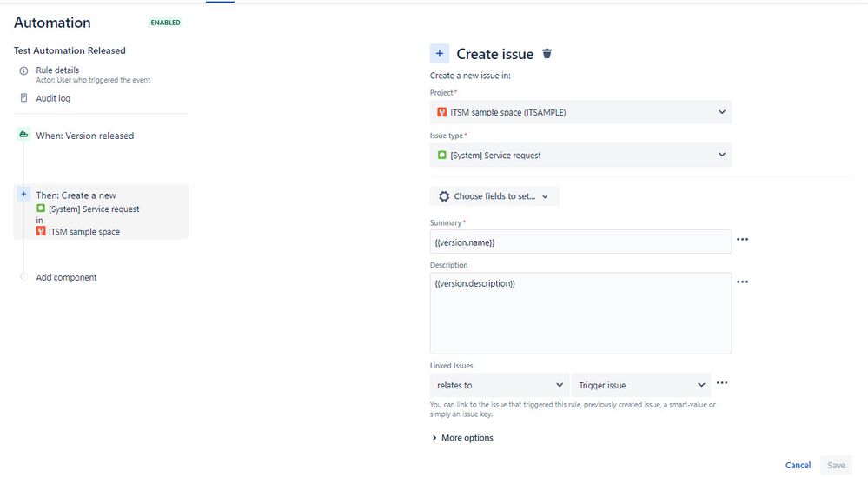Open the Issue type dropdown Service request

[x=580, y=155]
